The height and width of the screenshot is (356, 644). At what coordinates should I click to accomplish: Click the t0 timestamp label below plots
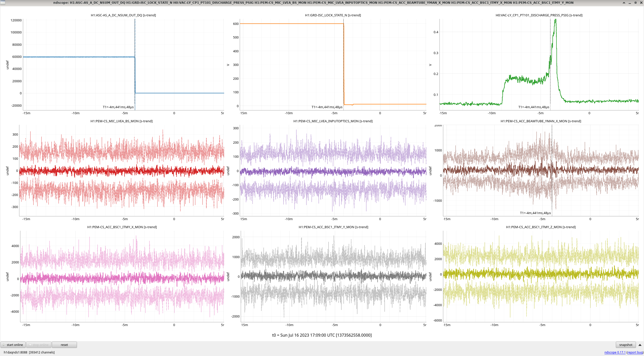(322, 335)
